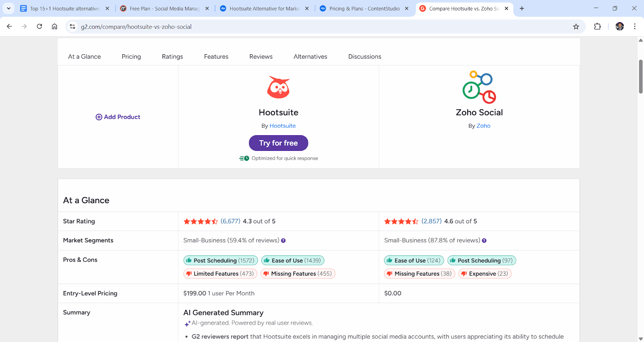Click Add Product to compare

(x=118, y=117)
